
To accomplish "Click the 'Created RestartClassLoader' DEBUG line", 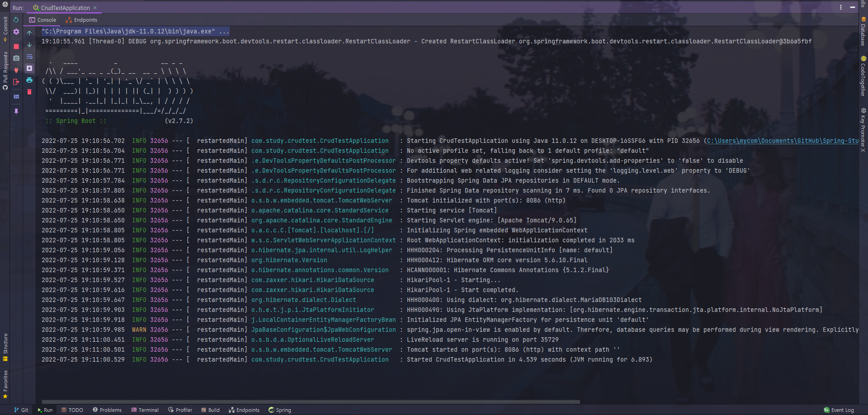I will pyautogui.click(x=427, y=42).
